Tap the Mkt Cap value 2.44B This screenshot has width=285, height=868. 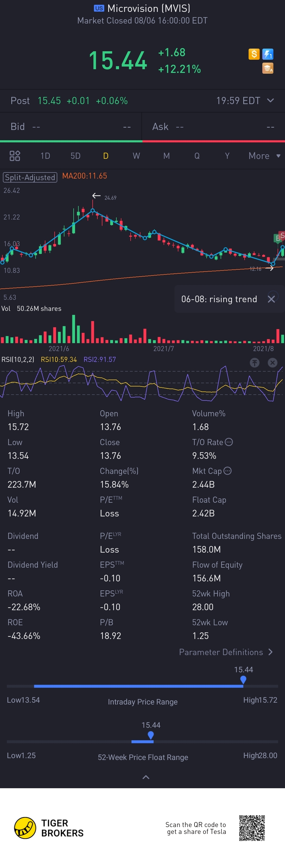pyautogui.click(x=203, y=484)
